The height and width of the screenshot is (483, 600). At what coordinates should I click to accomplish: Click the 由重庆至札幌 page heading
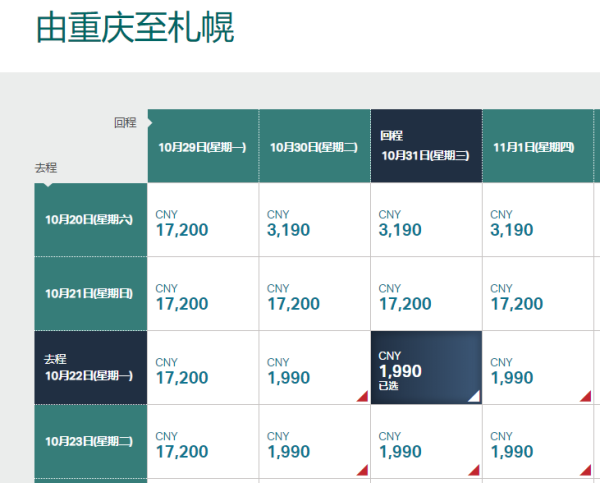pyautogui.click(x=135, y=28)
